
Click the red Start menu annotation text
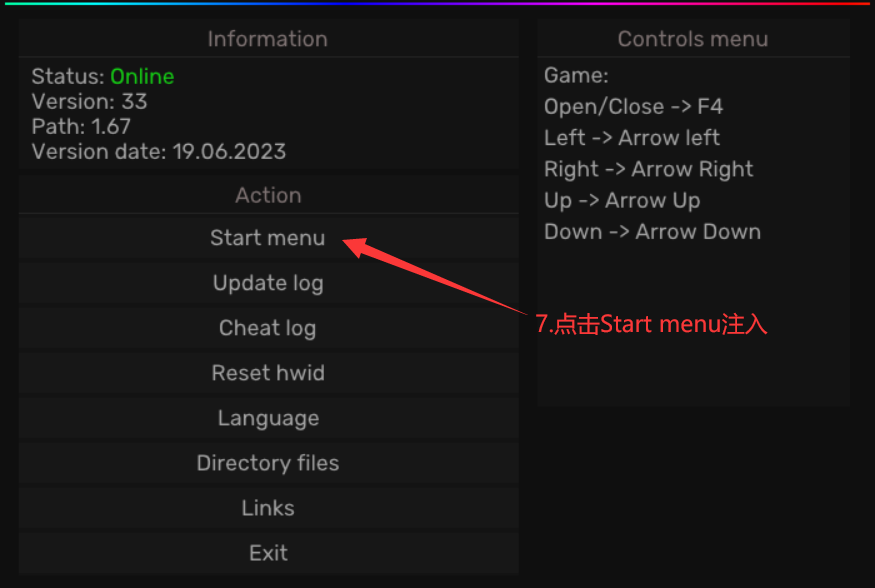click(651, 324)
